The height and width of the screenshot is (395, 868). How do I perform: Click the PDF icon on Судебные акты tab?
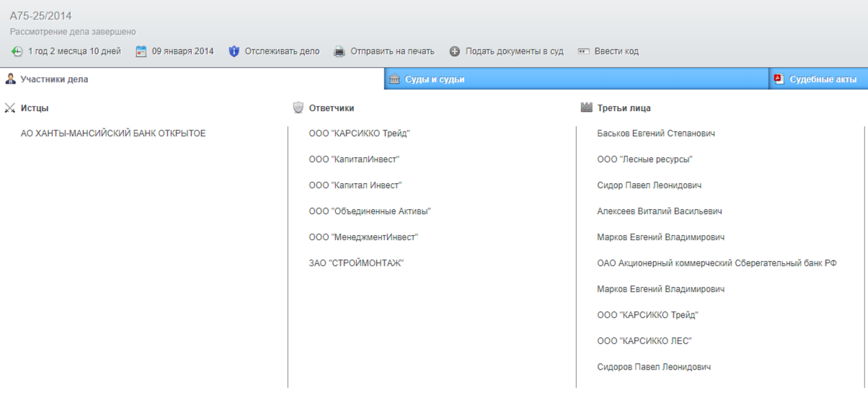[779, 79]
